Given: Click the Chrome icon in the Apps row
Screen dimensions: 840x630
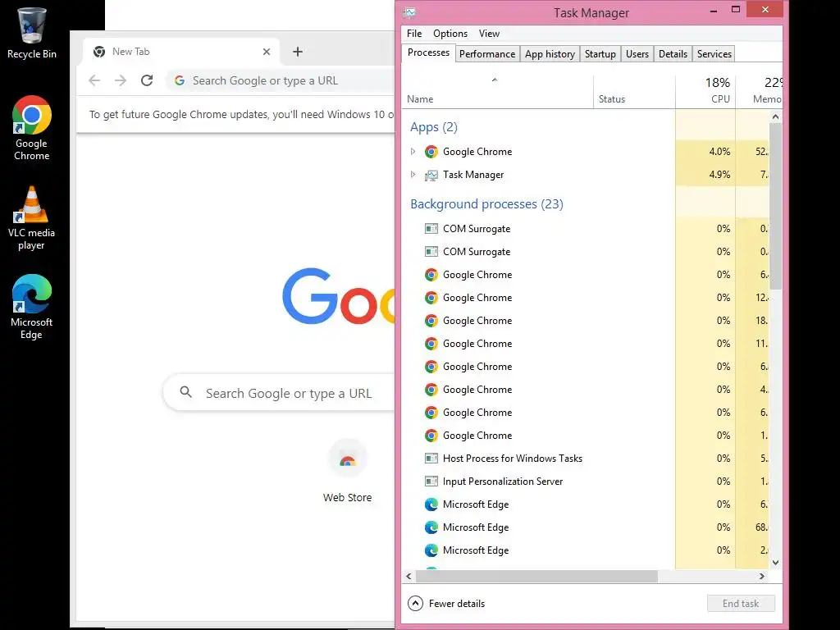Looking at the screenshot, I should click(431, 152).
